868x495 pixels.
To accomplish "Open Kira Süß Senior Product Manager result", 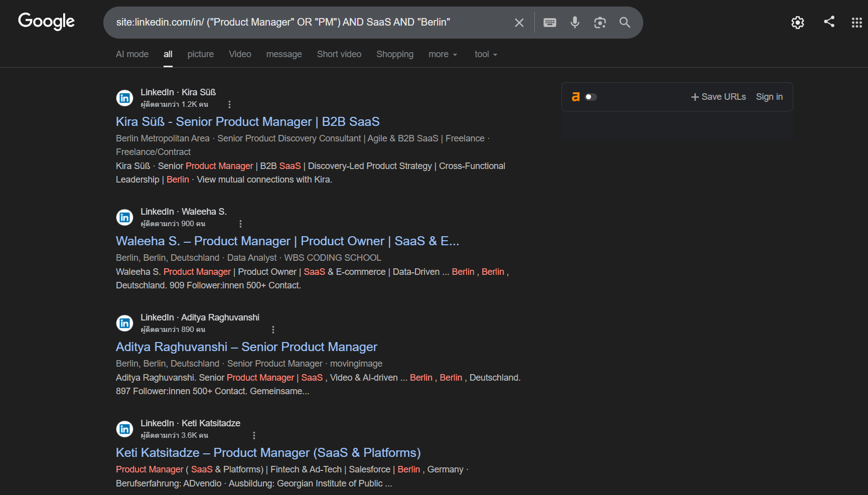I will pyautogui.click(x=248, y=122).
